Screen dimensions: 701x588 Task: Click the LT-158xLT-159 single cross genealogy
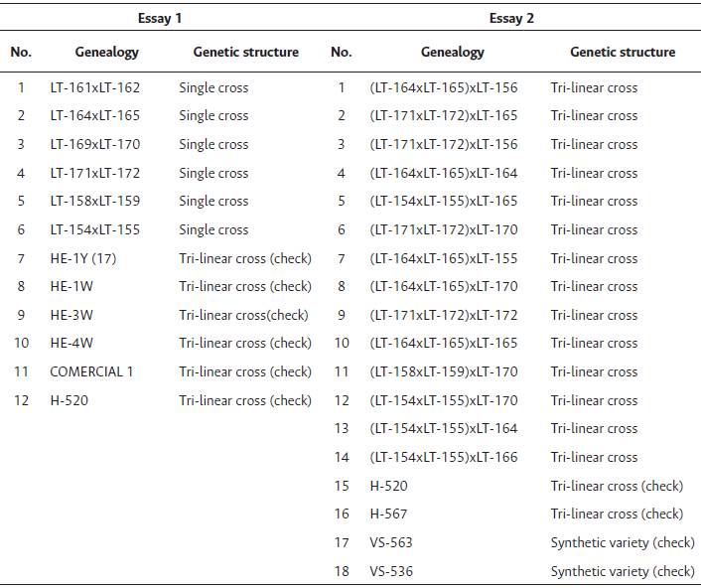95,201
